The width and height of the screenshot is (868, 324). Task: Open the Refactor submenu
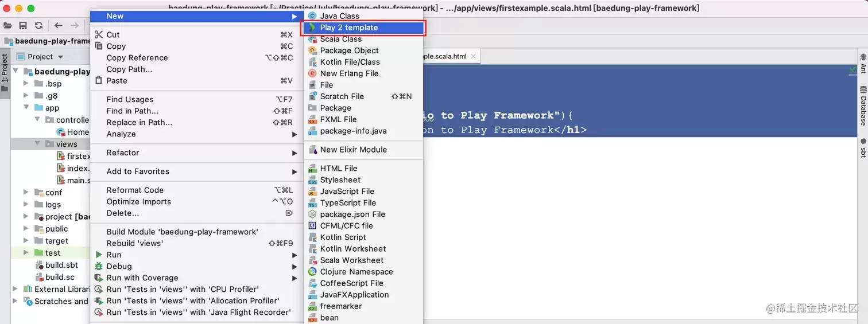click(197, 153)
